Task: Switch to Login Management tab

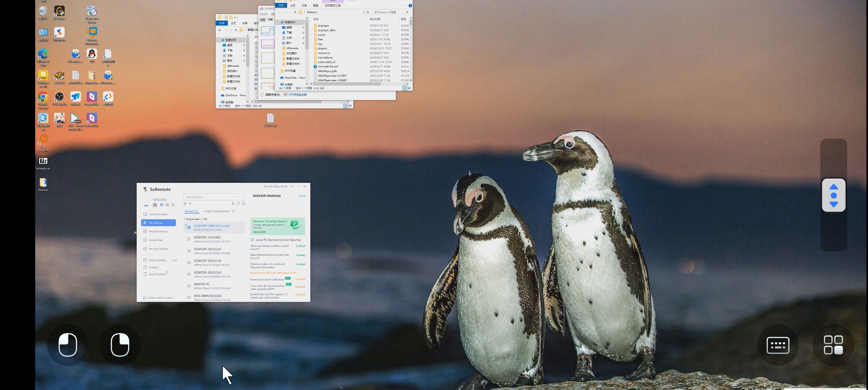Action: pos(217,211)
